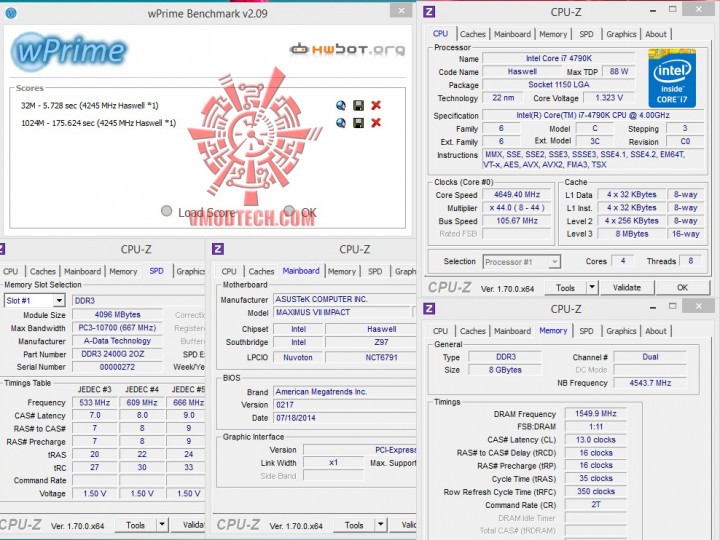720x540 pixels.
Task: Open Tools dropdown arrow in CPU window
Action: coord(592,287)
